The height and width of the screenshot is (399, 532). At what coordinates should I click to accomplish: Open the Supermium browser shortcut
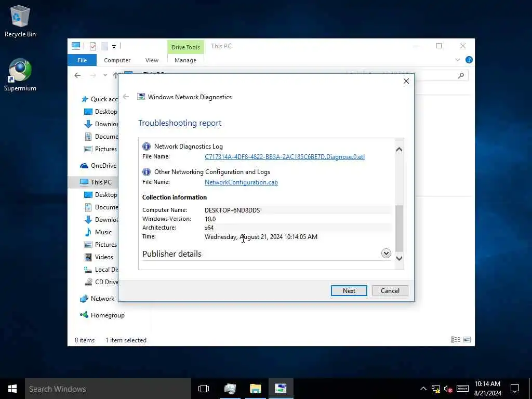(x=20, y=75)
